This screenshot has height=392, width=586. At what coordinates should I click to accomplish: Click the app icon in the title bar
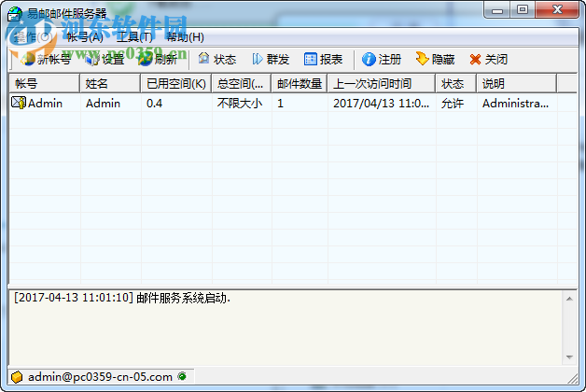(x=15, y=14)
